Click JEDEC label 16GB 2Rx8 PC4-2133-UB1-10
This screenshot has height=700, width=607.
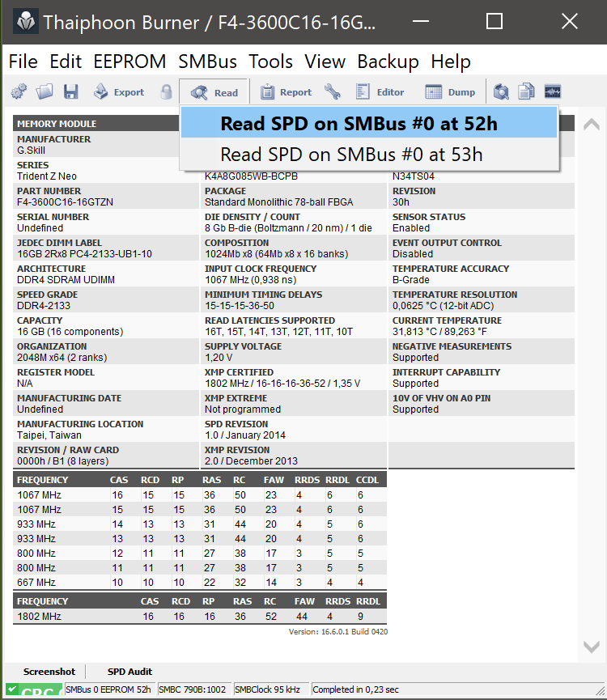point(84,254)
